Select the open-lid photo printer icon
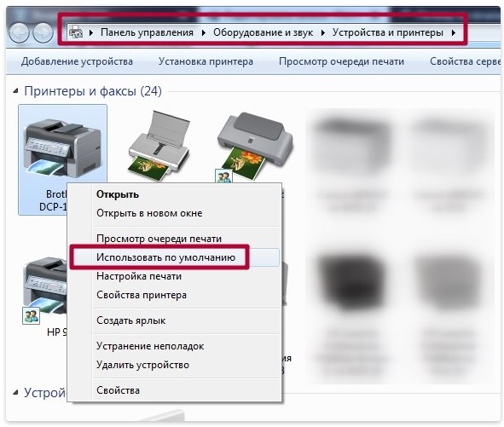Screen dimensions: 504x427 pyautogui.click(x=159, y=146)
